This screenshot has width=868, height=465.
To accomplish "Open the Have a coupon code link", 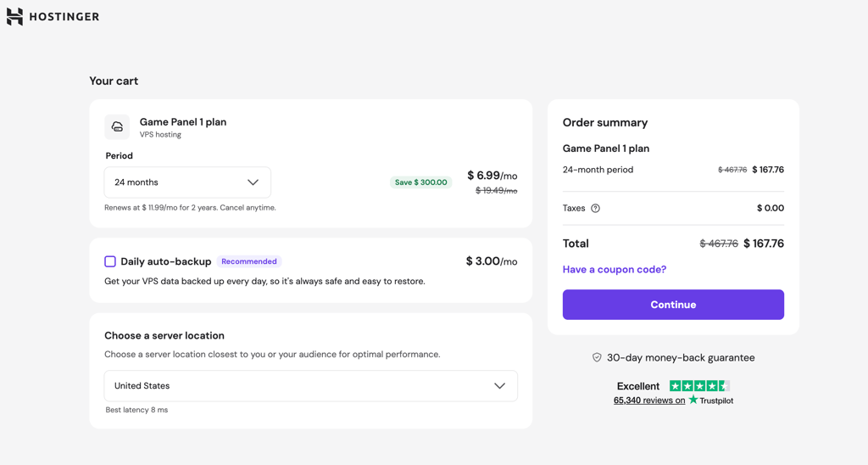I will (x=615, y=269).
